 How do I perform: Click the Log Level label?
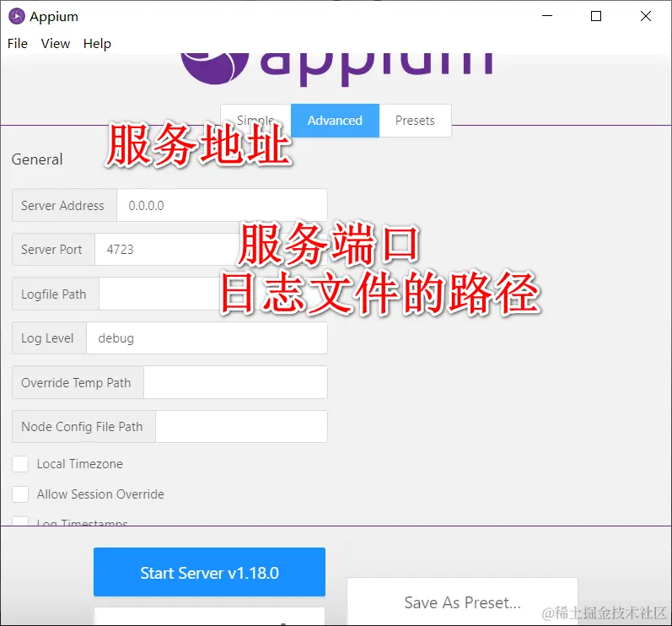click(47, 337)
